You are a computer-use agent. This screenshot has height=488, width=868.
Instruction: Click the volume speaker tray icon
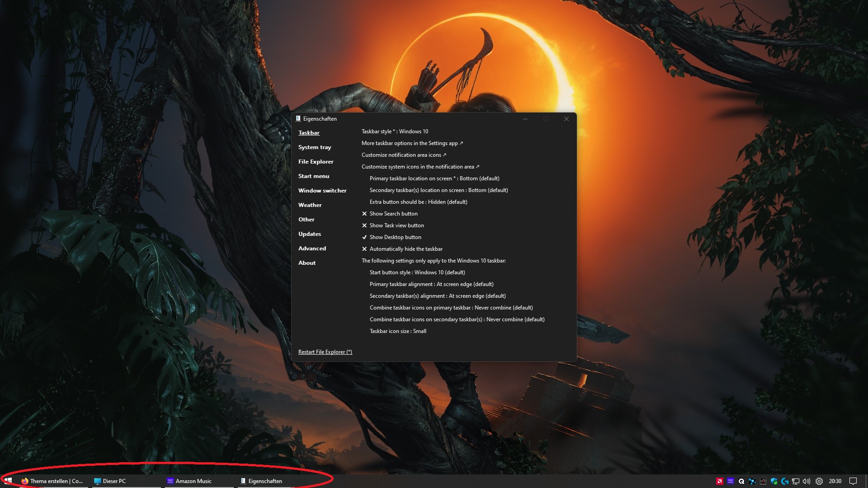807,481
